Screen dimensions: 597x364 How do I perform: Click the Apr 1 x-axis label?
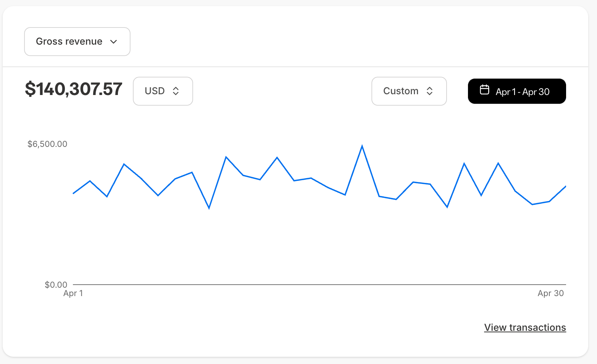point(73,293)
